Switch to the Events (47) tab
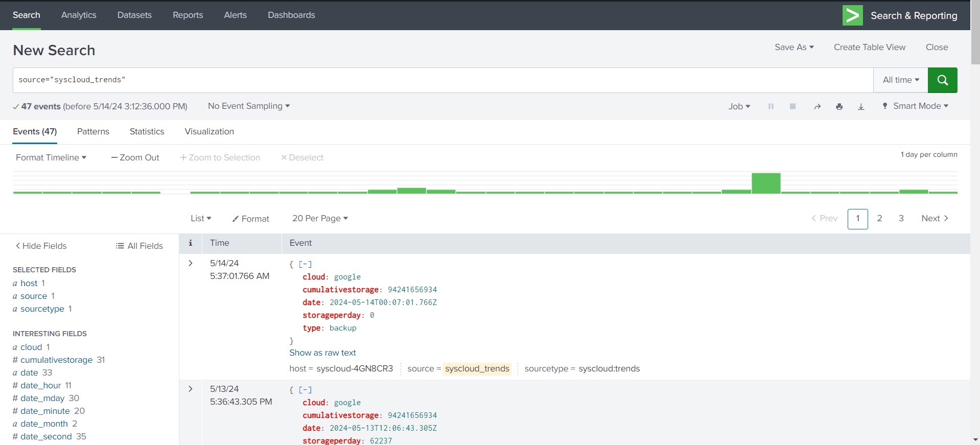980x445 pixels. pos(35,131)
